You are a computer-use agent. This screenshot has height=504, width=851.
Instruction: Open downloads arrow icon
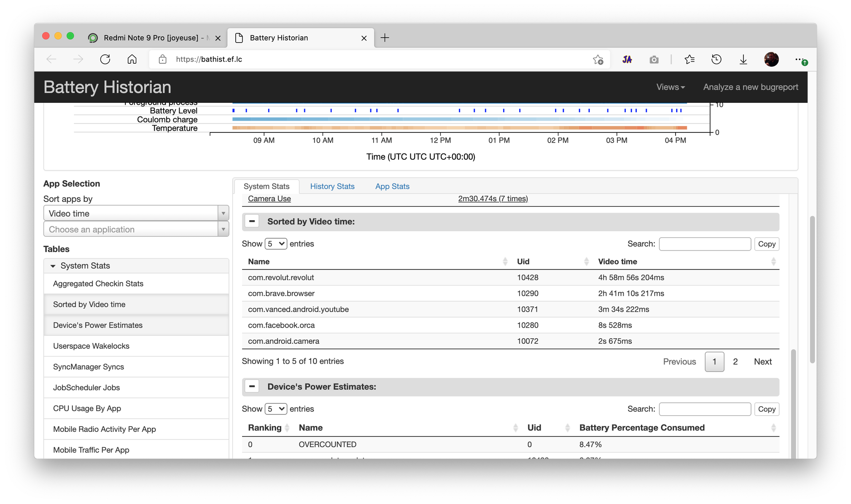pyautogui.click(x=743, y=59)
